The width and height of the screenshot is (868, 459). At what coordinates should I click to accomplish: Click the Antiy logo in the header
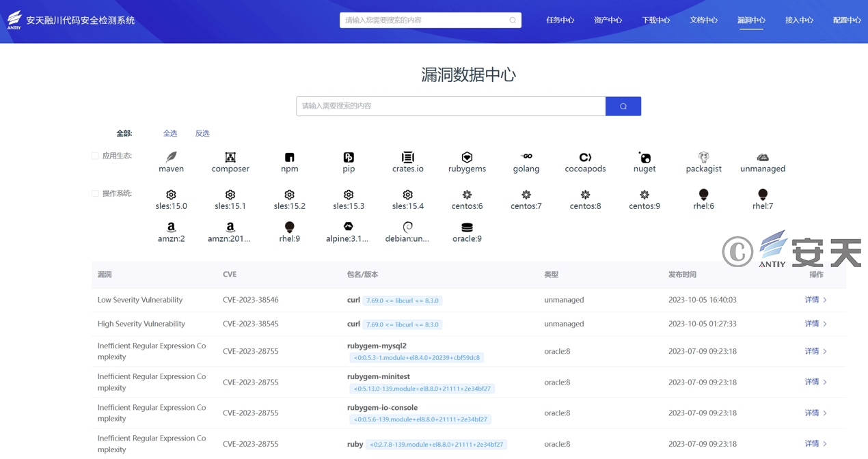[x=14, y=19]
